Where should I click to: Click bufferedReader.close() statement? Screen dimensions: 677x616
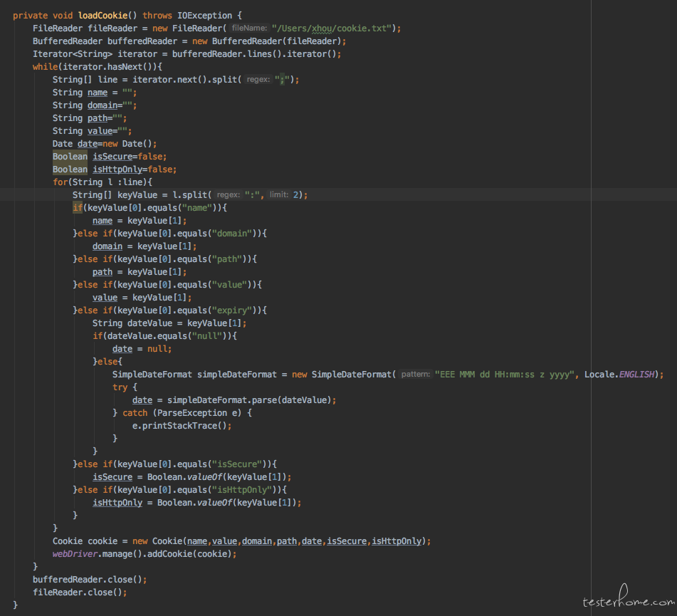[x=90, y=579]
